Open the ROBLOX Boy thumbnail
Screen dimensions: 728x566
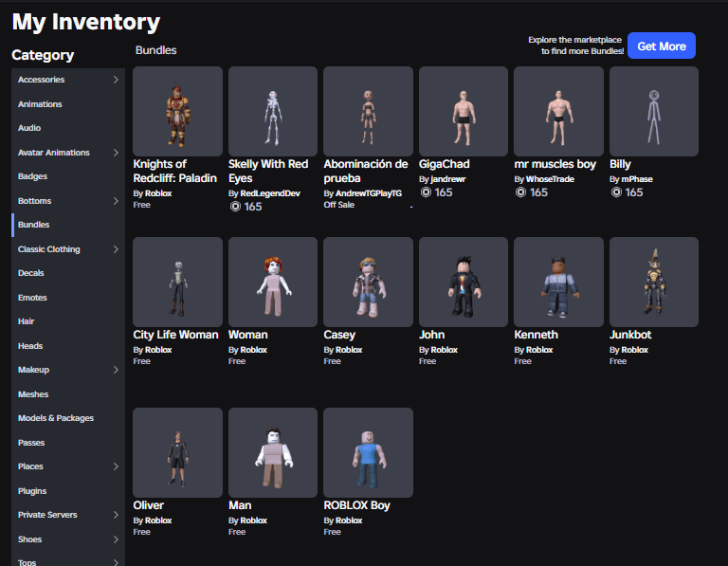[368, 453]
